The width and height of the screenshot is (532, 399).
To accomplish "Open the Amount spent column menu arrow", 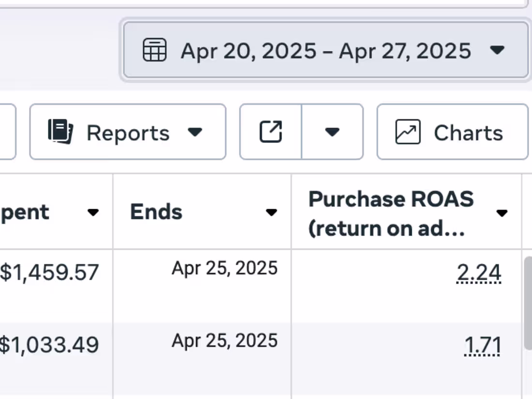I will (x=93, y=213).
